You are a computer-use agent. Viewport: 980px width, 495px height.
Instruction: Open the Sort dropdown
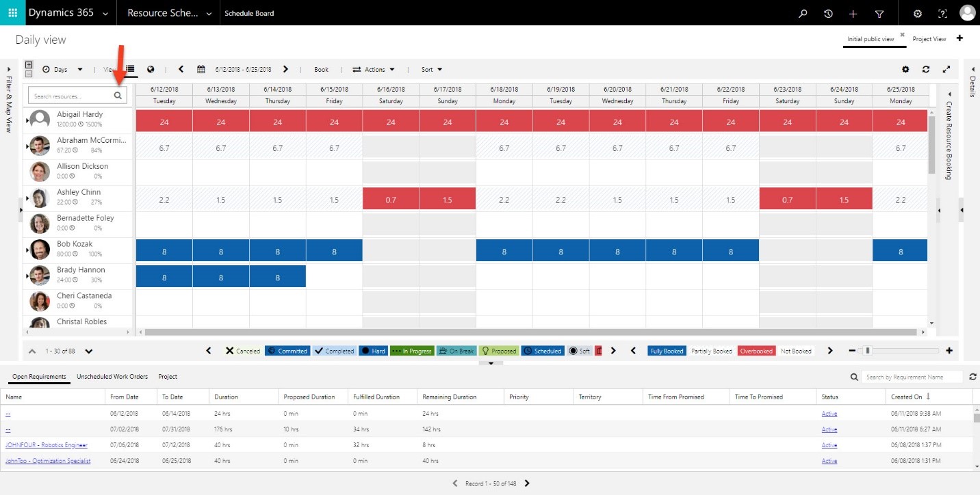[x=431, y=69]
